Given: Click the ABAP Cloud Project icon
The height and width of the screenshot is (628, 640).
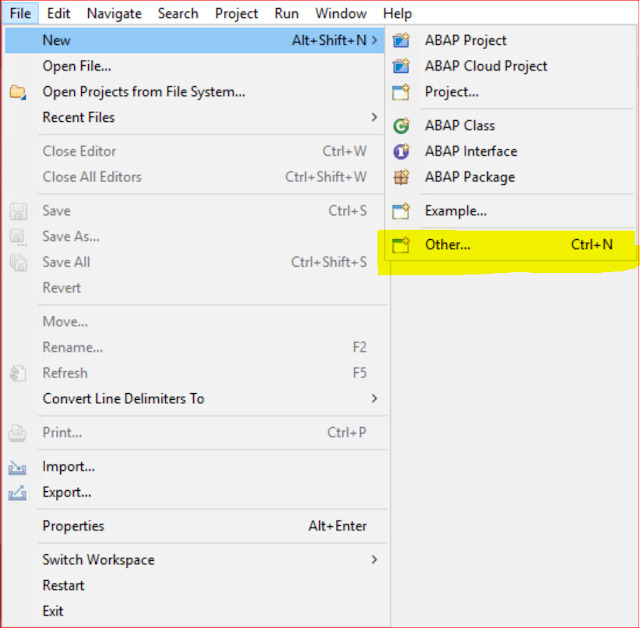Looking at the screenshot, I should pos(401,66).
